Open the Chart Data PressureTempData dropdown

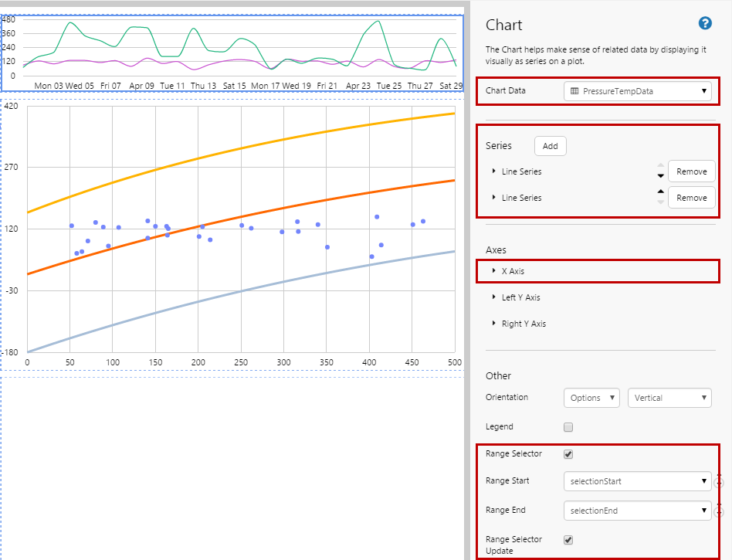[637, 91]
